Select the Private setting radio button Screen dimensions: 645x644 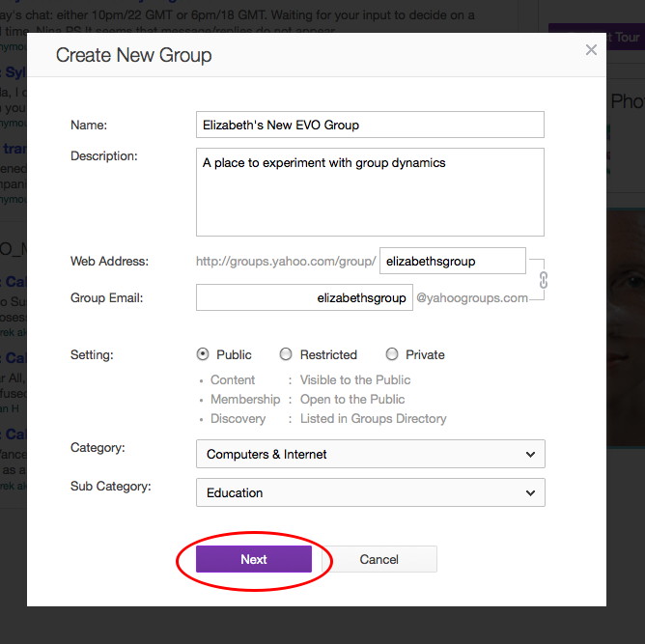click(392, 354)
